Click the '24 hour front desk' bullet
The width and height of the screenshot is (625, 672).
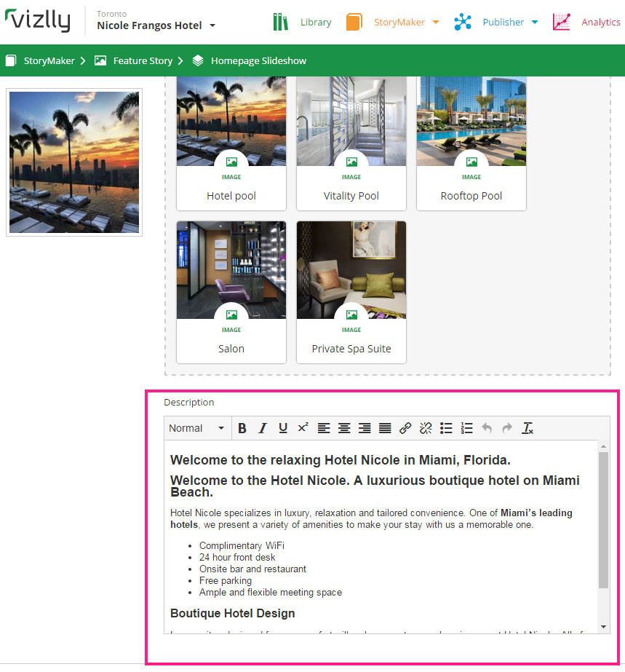[x=237, y=557]
